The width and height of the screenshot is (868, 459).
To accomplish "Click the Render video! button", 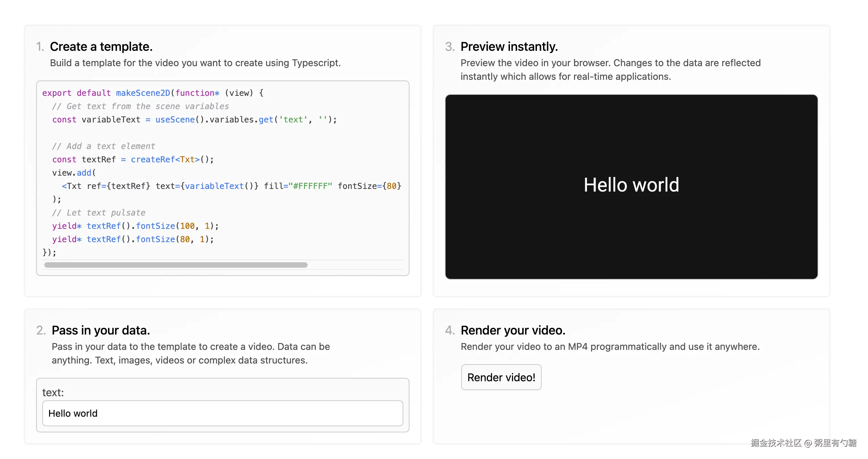I will (501, 377).
